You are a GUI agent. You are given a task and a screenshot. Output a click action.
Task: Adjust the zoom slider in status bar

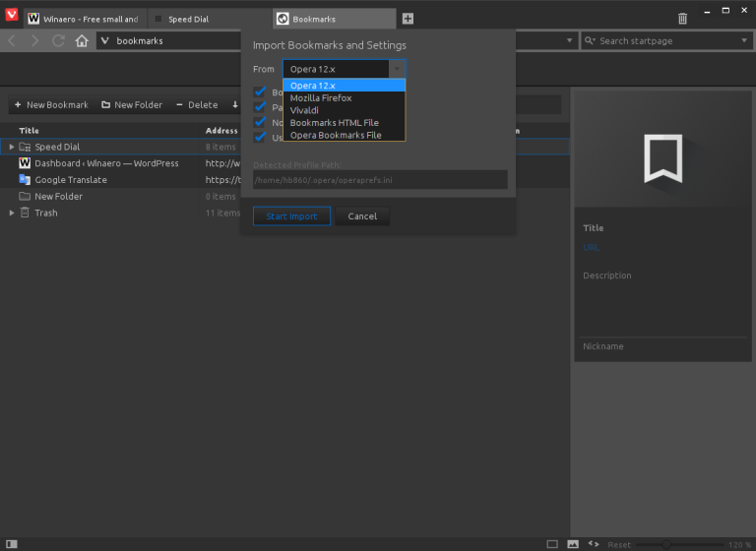[x=666, y=544]
